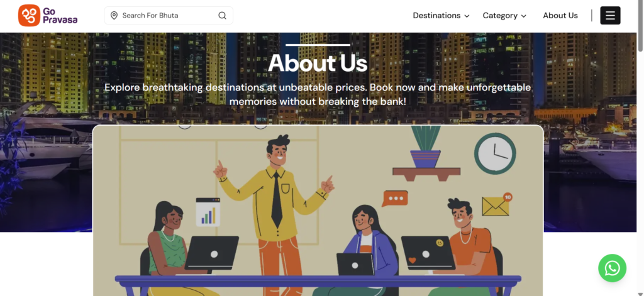Image resolution: width=644 pixels, height=296 pixels.
Task: Click the About Us hero heading
Action: click(x=318, y=63)
